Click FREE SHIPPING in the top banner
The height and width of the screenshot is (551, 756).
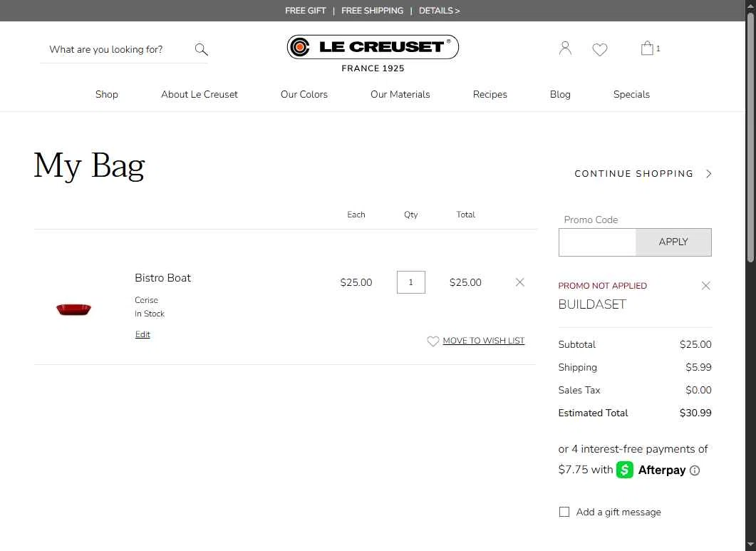(x=372, y=11)
